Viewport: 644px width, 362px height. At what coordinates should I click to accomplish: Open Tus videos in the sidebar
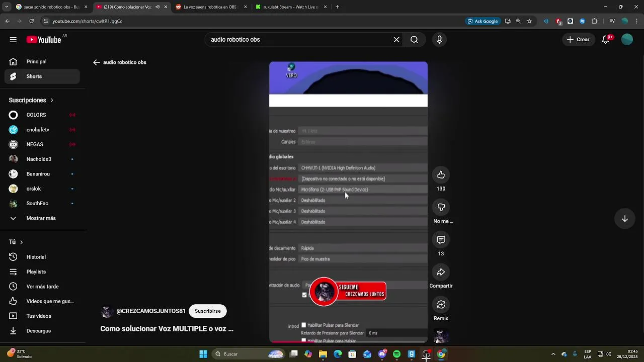(x=42, y=316)
